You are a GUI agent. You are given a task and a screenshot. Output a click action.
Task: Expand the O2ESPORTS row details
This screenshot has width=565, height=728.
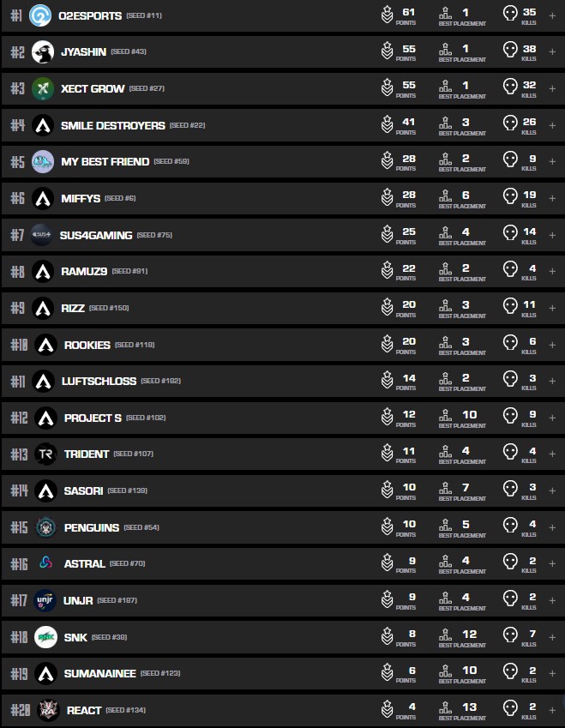click(552, 15)
